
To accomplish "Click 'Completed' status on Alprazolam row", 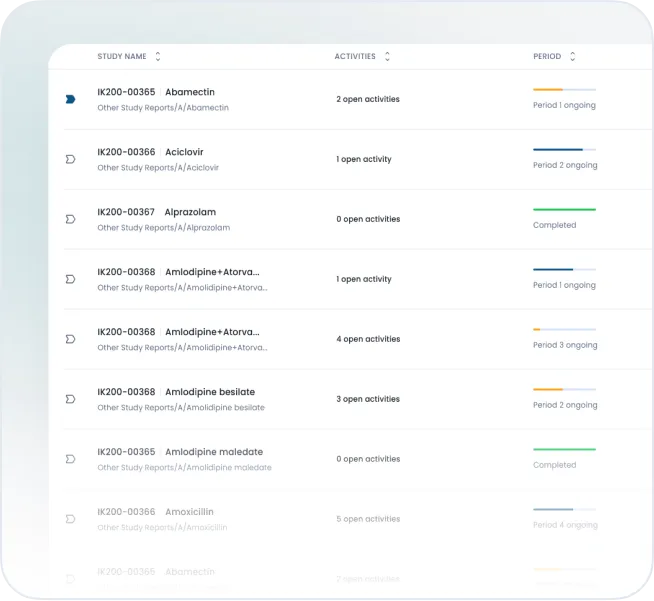I will (x=554, y=225).
